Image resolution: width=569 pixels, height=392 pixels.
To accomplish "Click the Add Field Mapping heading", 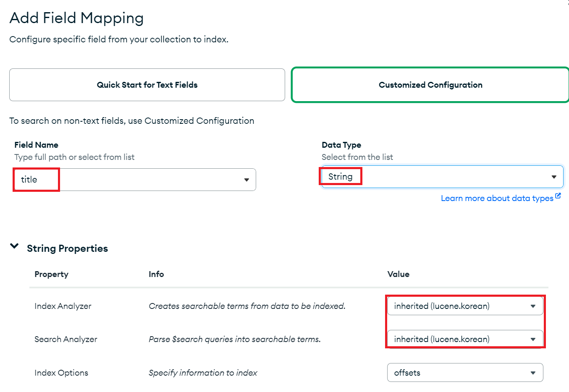I will tap(76, 18).
